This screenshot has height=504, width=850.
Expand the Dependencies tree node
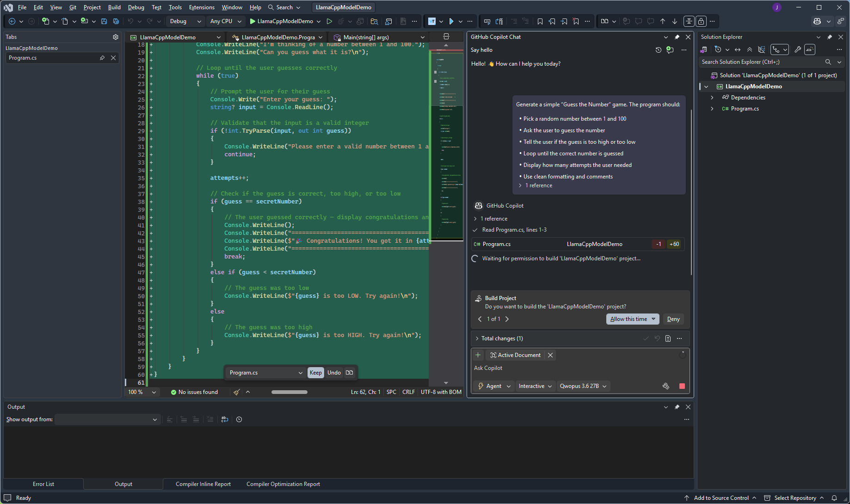pos(712,98)
